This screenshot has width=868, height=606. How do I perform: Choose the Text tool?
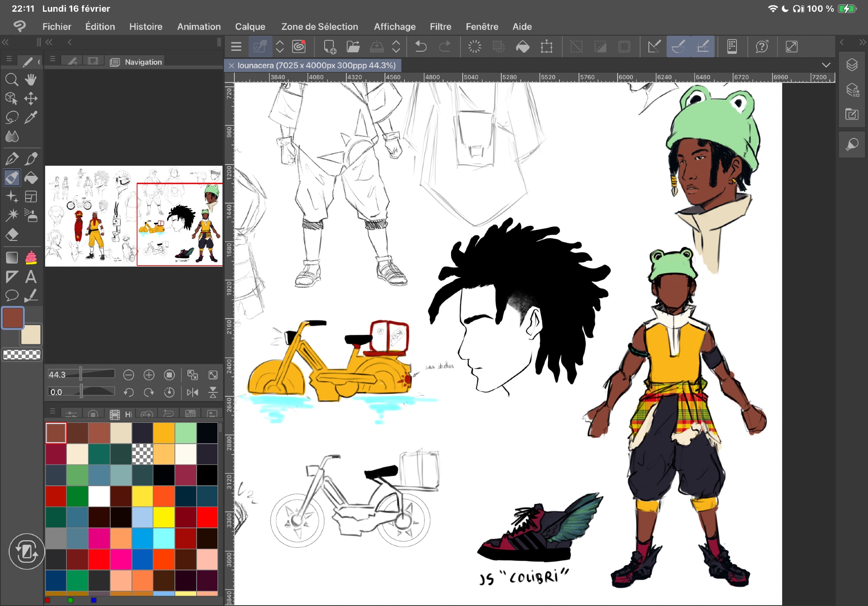point(31,277)
